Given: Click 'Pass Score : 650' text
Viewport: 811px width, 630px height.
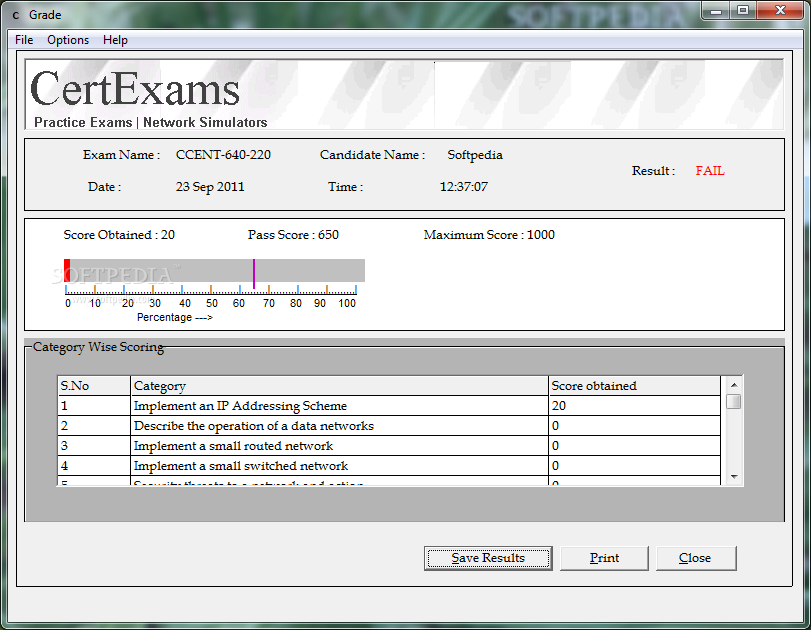Looking at the screenshot, I should click(x=293, y=235).
